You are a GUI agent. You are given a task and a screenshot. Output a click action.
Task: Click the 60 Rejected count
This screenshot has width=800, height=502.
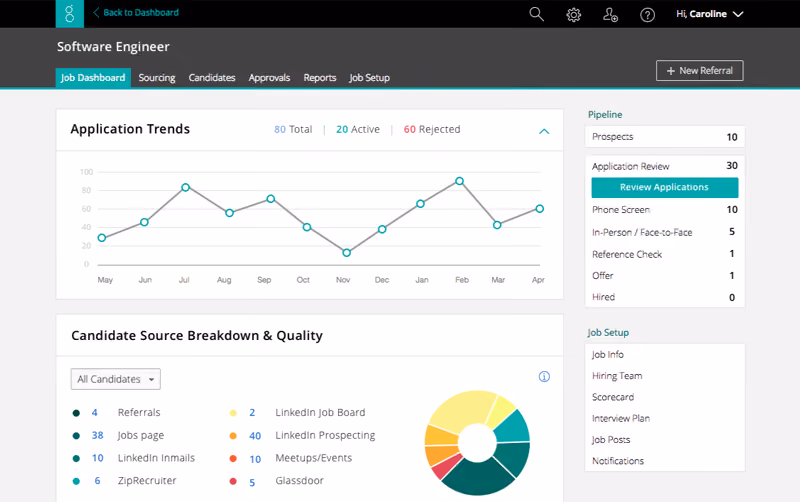coord(432,129)
